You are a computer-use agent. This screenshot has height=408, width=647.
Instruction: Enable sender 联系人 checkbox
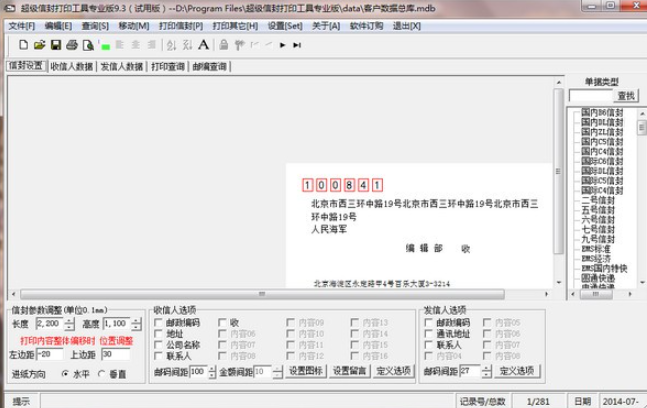(x=428, y=344)
